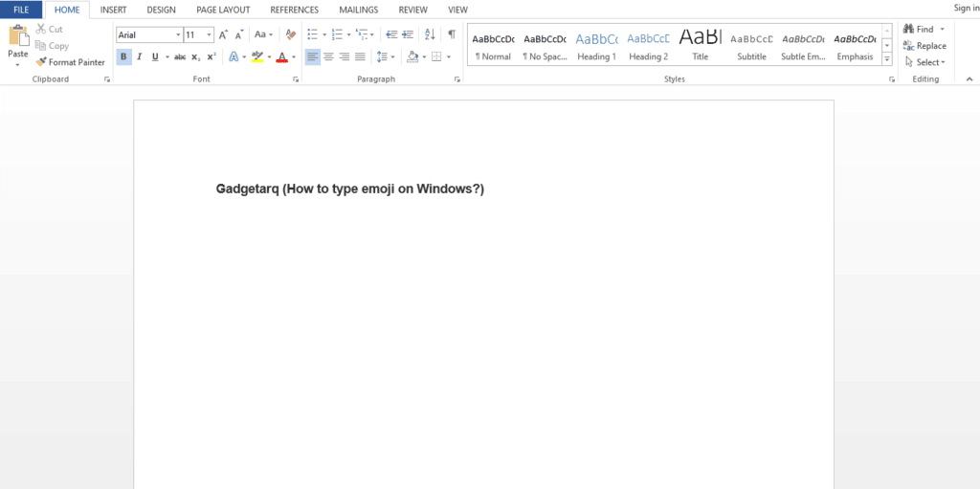Viewport: 980px width, 489px height.
Task: Center the text alignment
Action: point(328,56)
